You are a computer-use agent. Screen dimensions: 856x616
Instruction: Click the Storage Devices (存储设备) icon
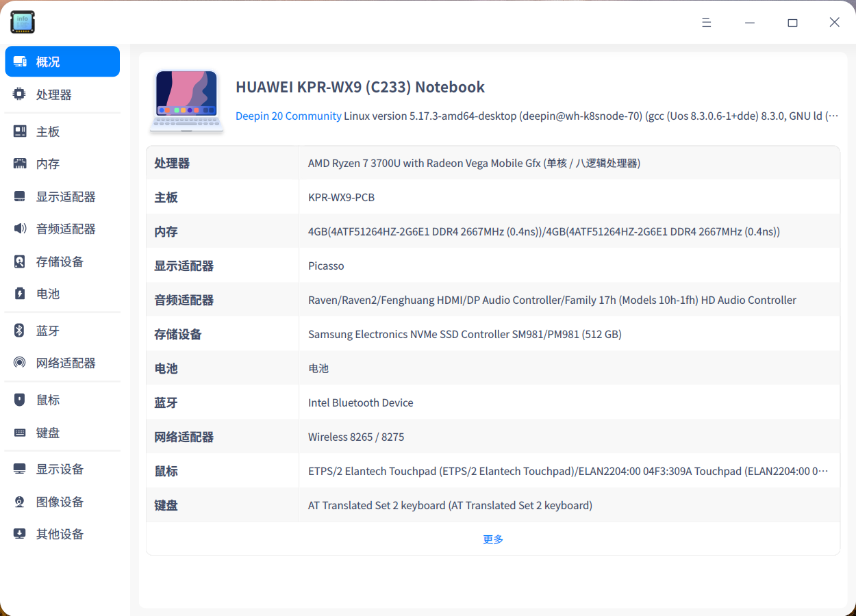(x=19, y=261)
